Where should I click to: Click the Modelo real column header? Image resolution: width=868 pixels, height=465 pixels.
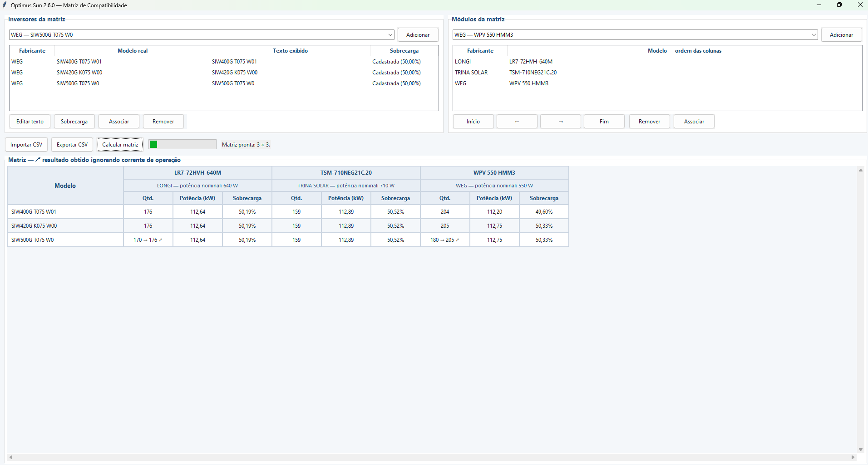click(133, 51)
